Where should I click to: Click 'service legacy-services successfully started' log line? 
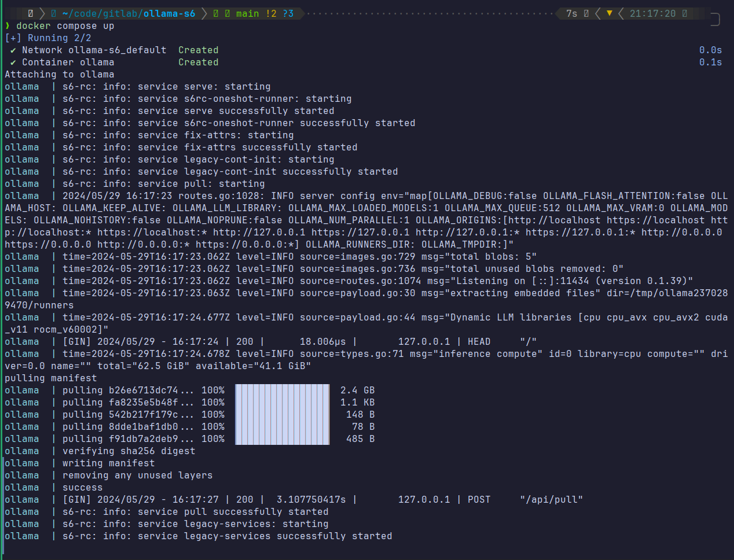[265, 536]
